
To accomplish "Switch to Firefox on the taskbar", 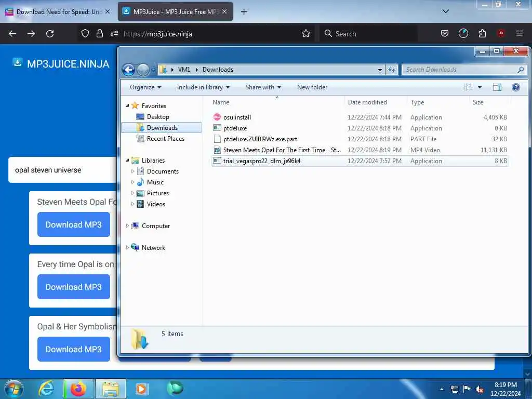I will tap(78, 389).
